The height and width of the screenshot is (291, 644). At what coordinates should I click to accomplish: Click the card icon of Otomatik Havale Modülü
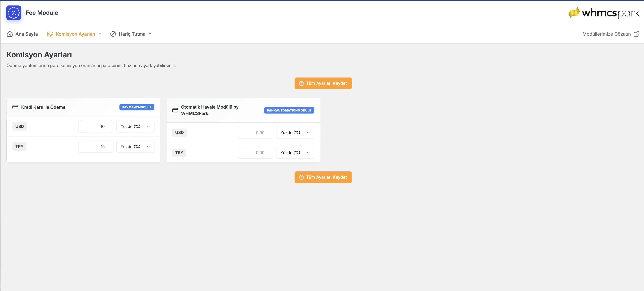coord(175,110)
